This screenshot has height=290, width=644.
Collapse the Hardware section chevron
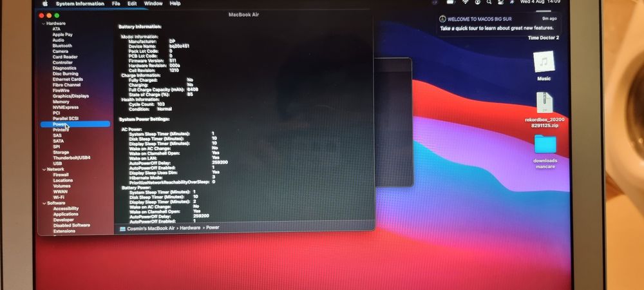tap(43, 24)
